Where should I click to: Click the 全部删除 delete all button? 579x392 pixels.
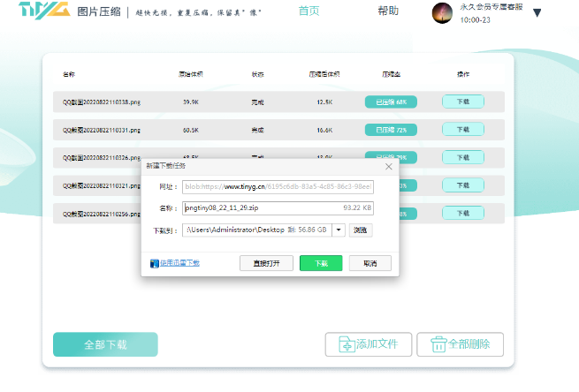pyautogui.click(x=460, y=344)
